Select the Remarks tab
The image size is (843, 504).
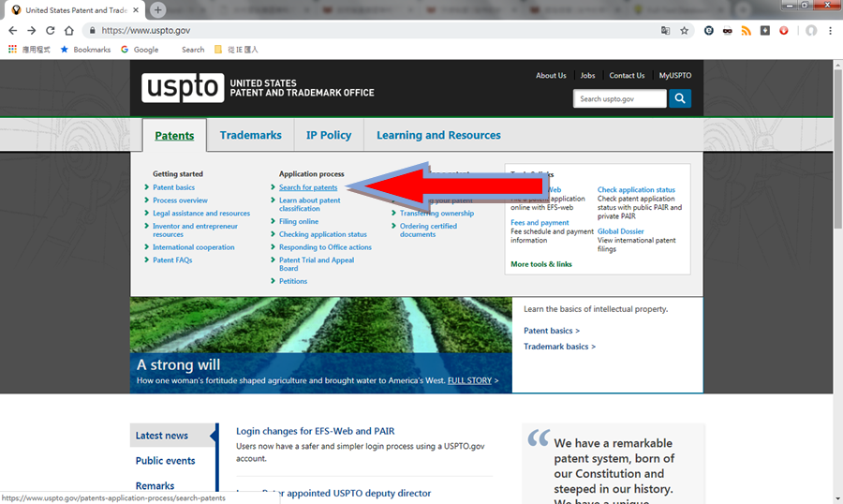(x=155, y=485)
